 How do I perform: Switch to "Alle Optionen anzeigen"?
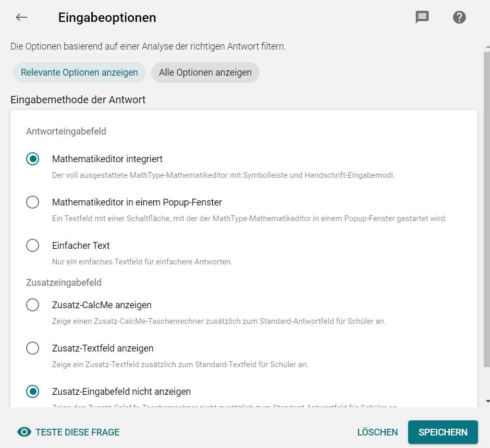[205, 72]
